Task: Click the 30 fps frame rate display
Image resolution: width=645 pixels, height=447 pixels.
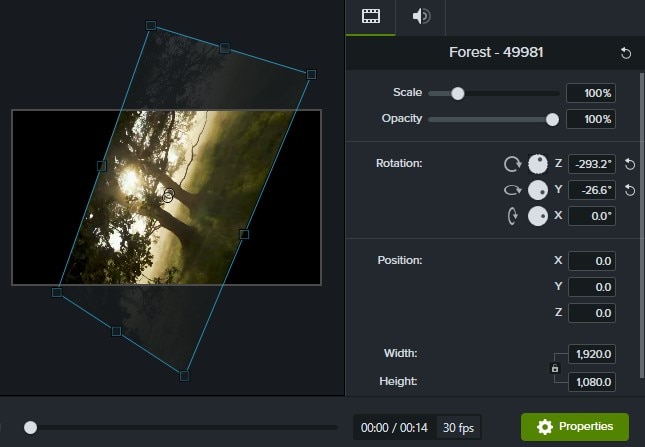Action: point(458,428)
